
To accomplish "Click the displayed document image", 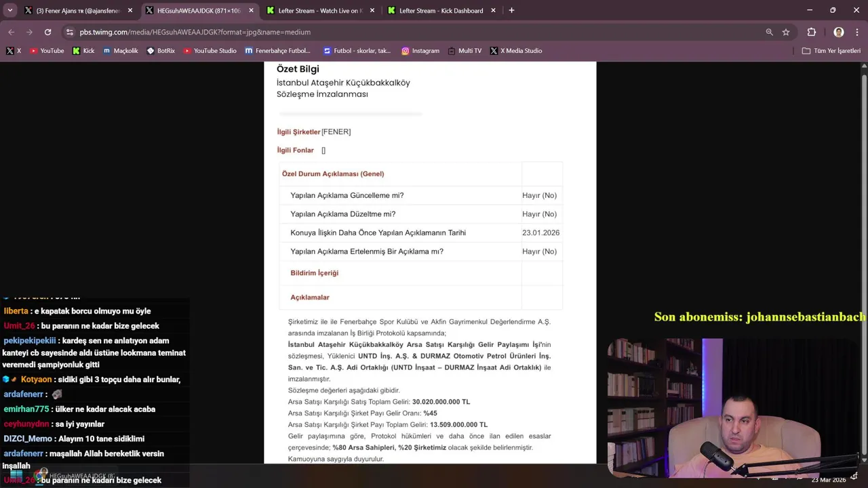I will (x=430, y=263).
